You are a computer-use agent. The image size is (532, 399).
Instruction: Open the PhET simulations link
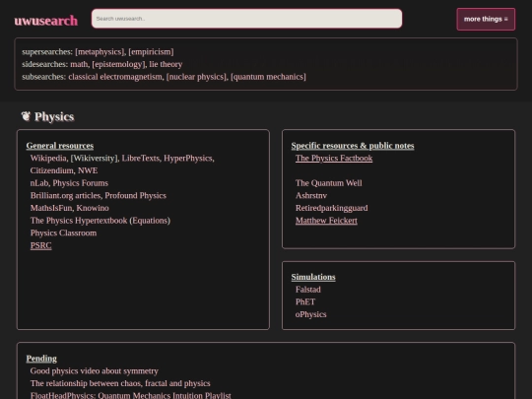pyautogui.click(x=305, y=301)
